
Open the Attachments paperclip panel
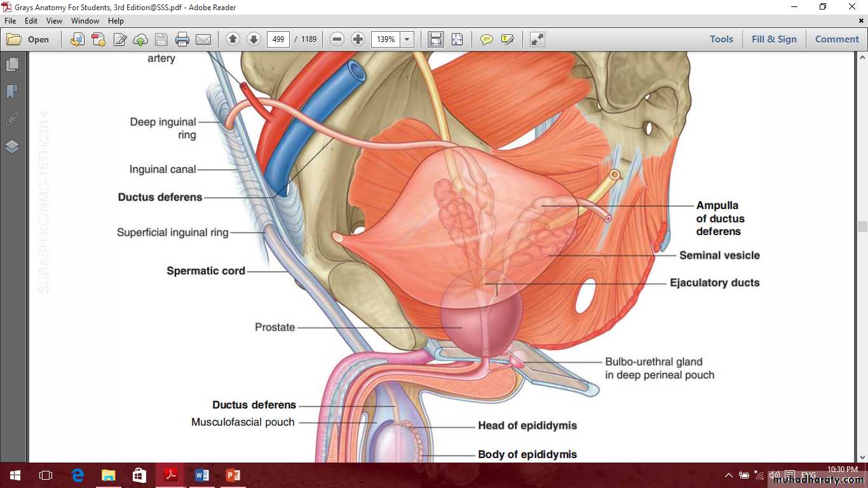point(12,119)
